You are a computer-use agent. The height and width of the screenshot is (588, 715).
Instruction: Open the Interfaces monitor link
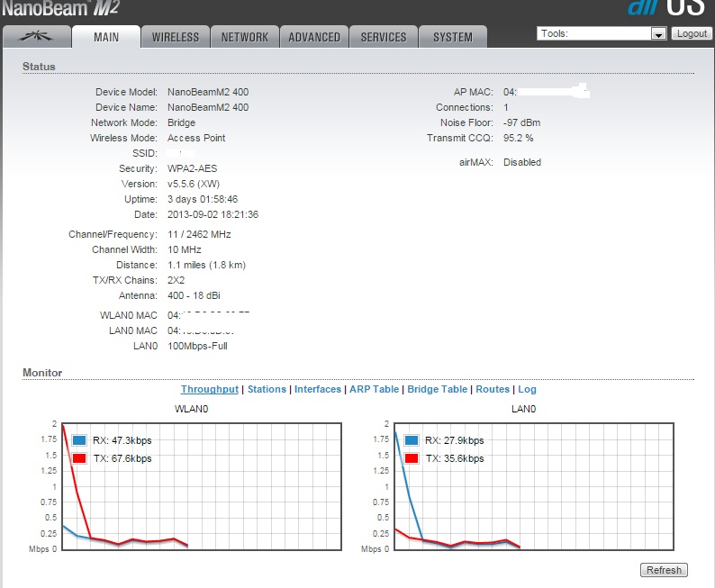pyautogui.click(x=318, y=389)
